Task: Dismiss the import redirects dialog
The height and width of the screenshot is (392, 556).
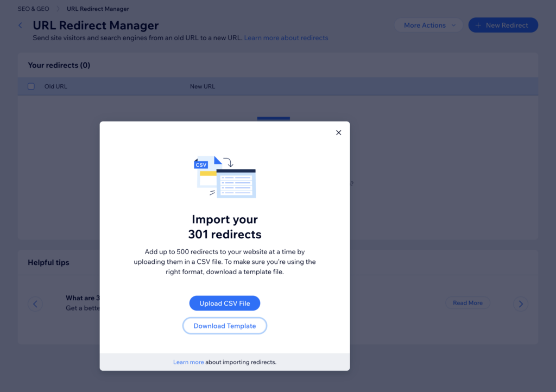Action: coord(338,132)
